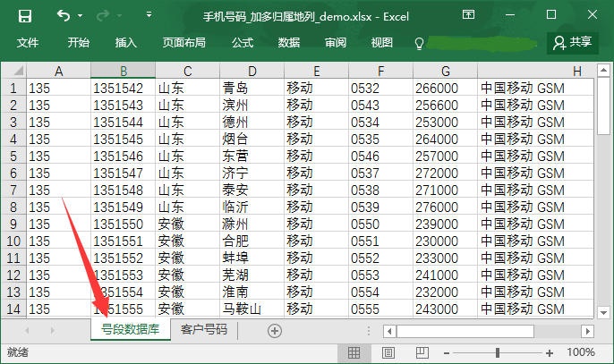Open the Ribbon Display Options icon

[468, 15]
